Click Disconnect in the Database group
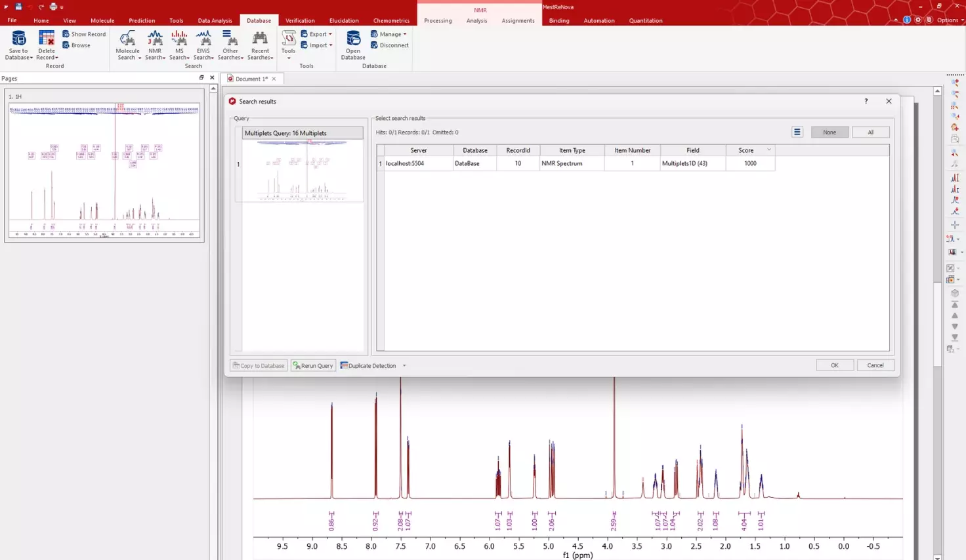 click(390, 45)
